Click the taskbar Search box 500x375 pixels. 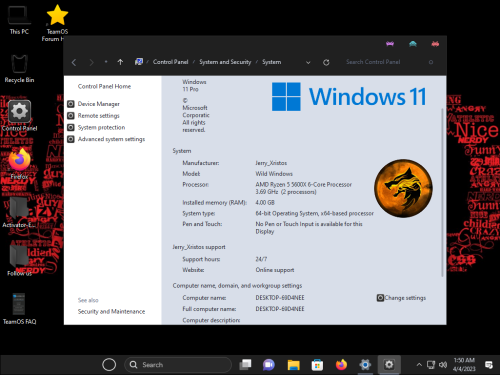(x=178, y=365)
